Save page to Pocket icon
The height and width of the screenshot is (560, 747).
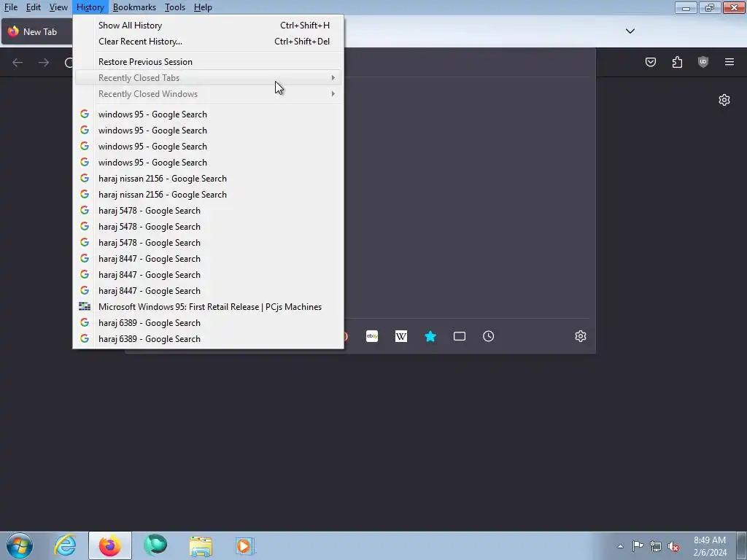[651, 62]
